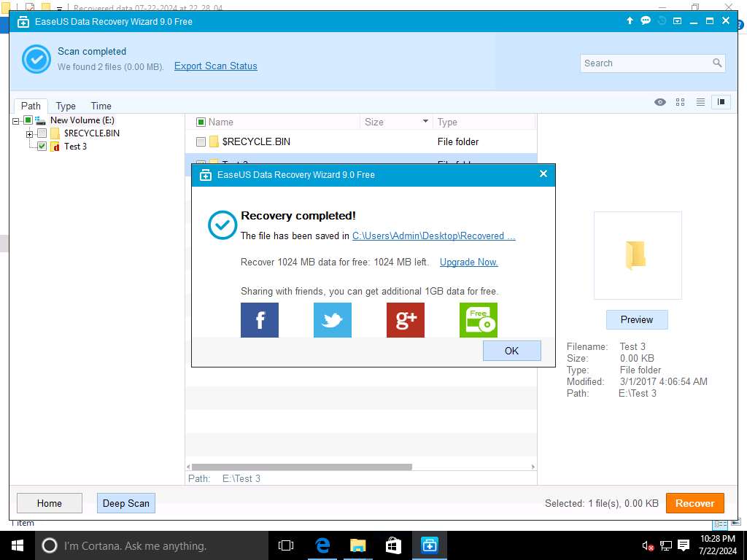
Task: Open the title bar dropdown menu icon
Action: (x=677, y=21)
